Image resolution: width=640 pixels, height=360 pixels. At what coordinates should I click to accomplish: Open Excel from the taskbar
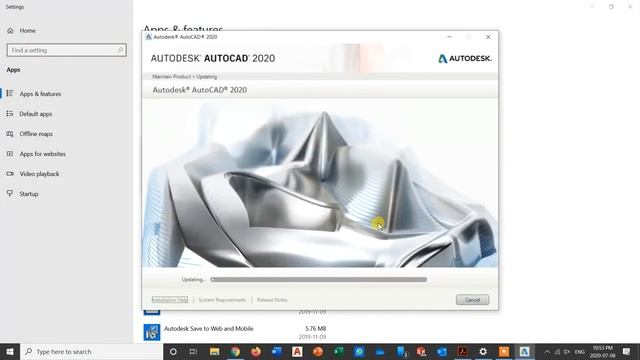click(339, 351)
